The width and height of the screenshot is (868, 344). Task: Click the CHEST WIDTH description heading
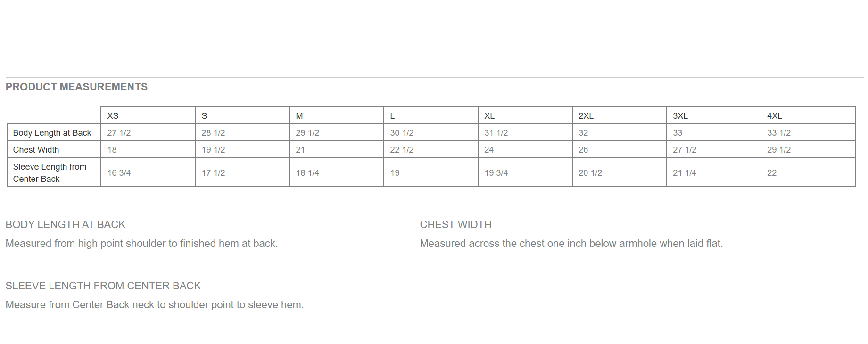tap(455, 225)
